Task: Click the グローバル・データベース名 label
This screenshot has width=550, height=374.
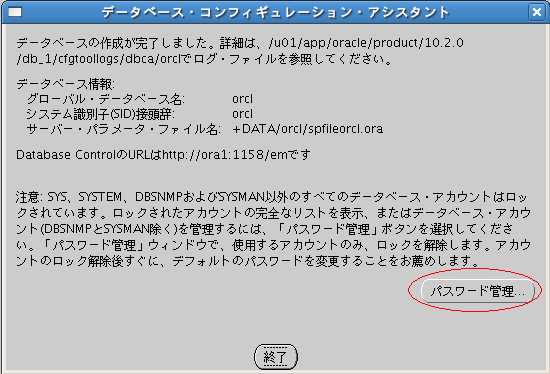Action: pos(106,99)
